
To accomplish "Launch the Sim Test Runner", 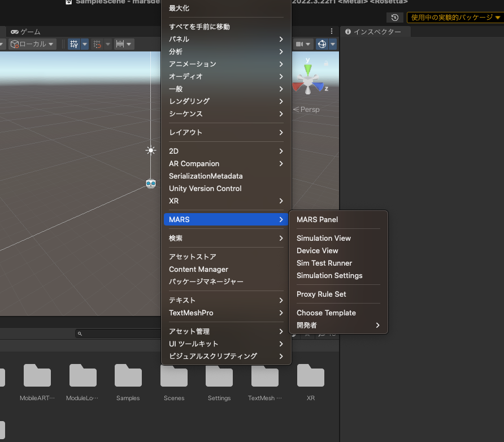I will click(338, 263).
